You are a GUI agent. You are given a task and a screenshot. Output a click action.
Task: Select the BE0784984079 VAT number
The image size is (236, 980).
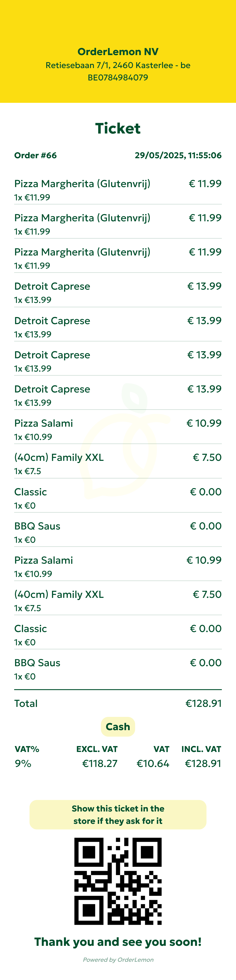point(118,78)
